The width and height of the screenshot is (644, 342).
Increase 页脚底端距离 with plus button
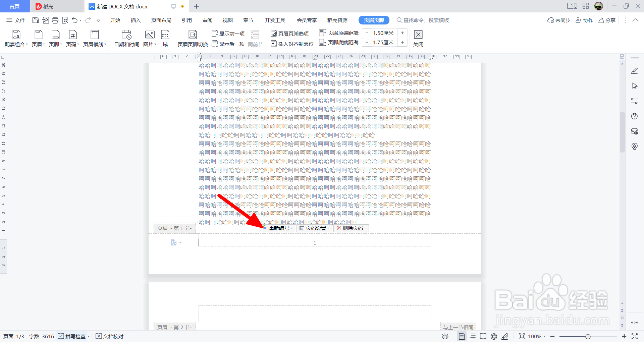402,42
